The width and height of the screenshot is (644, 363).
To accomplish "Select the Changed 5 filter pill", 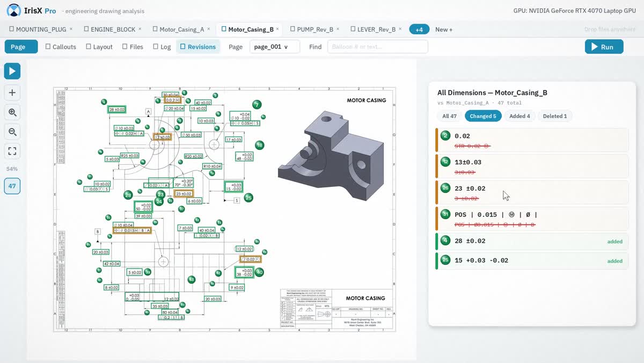I will click(x=483, y=116).
